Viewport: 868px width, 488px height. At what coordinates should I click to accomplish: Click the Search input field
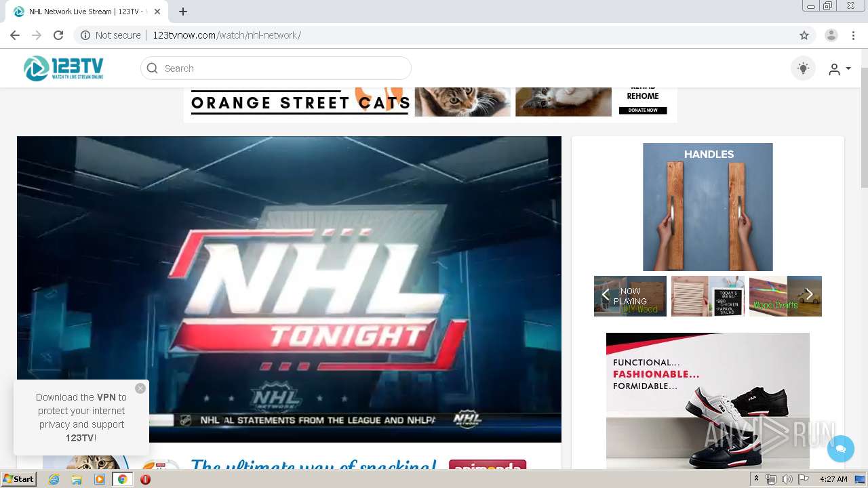pos(276,68)
